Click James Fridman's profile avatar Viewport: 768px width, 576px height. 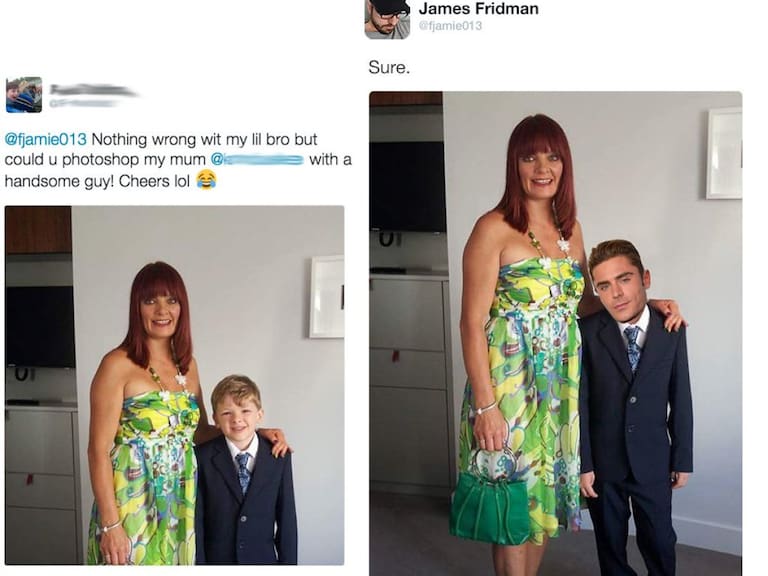point(387,19)
